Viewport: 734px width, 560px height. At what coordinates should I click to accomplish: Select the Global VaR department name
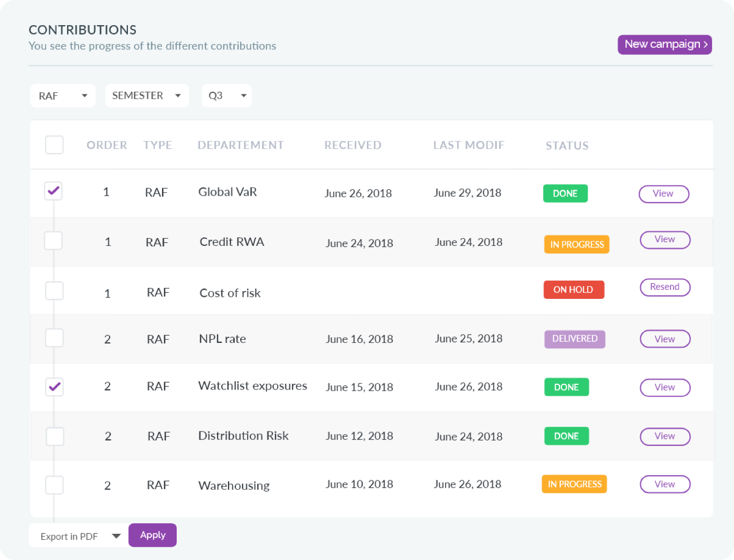[228, 192]
